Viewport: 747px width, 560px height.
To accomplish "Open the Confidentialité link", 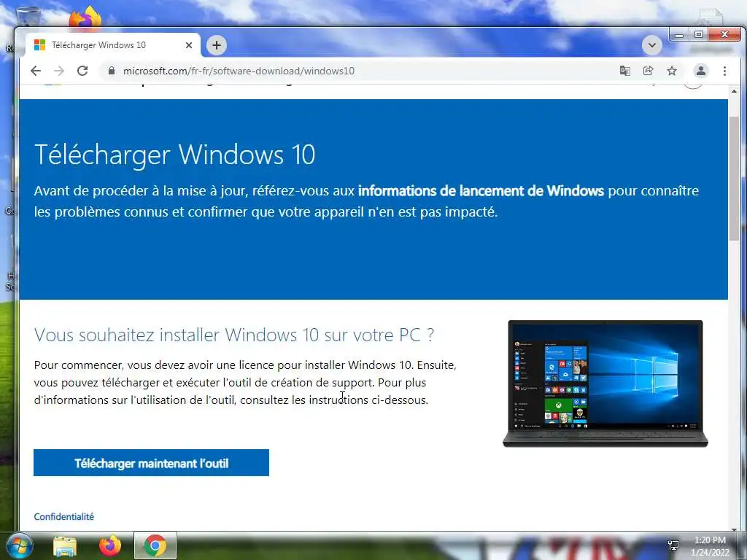I will [x=64, y=517].
